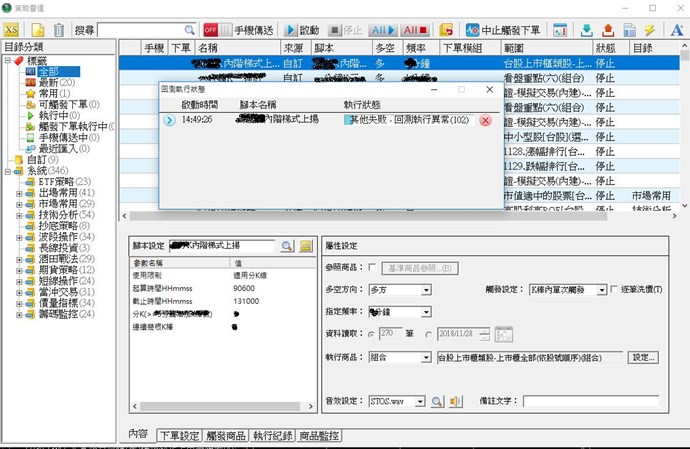Click the calendar icon next to the date
The height and width of the screenshot is (449, 690).
click(503, 334)
